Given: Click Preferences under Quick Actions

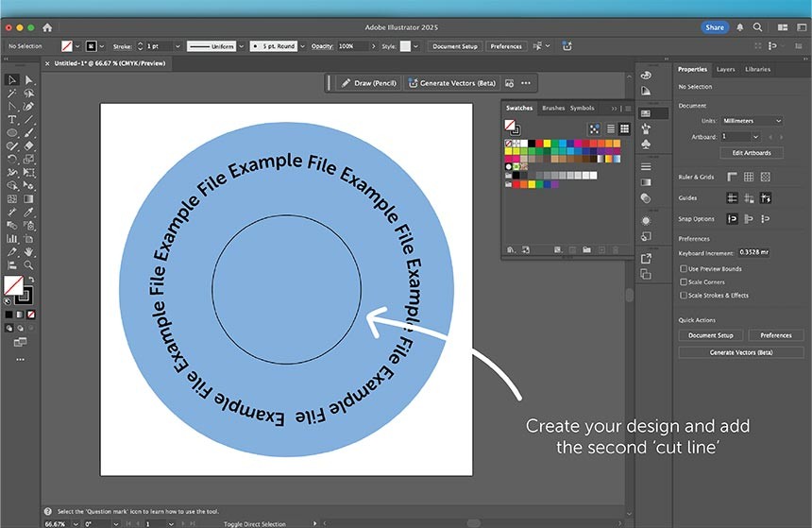Looking at the screenshot, I should pos(776,335).
